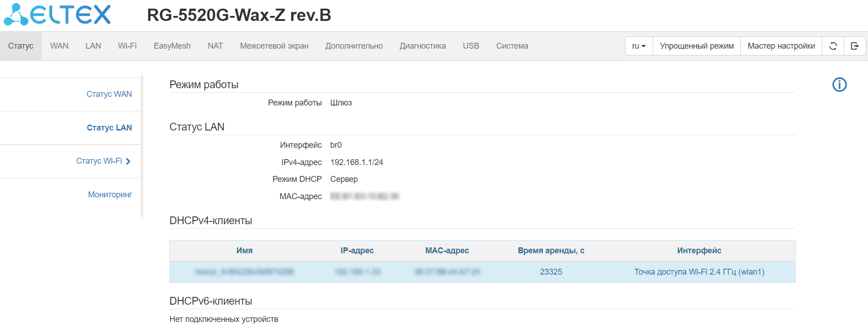Select the EasyMesh tab
868x331 pixels.
coord(172,46)
